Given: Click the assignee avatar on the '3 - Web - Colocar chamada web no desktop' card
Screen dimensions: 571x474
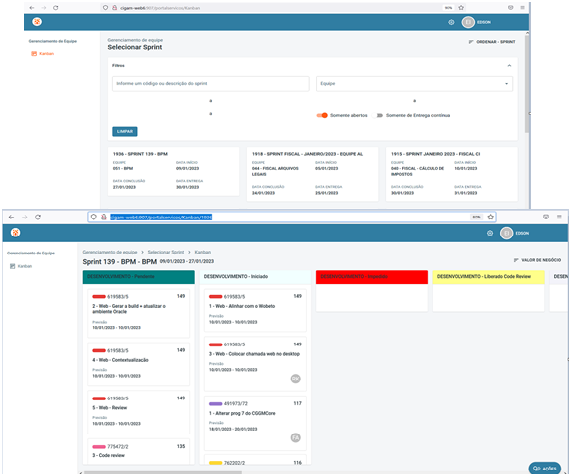Looking at the screenshot, I should [x=295, y=379].
